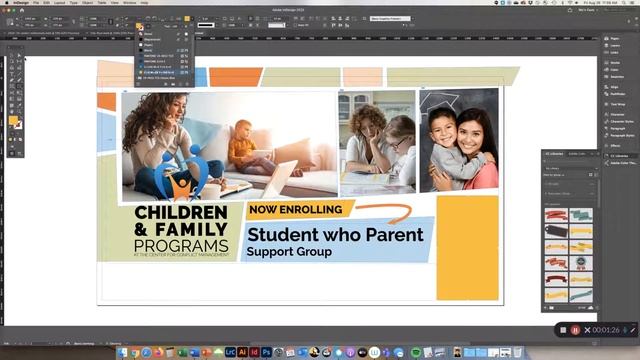Collapse the CC Libraries panel button
The image size is (640, 360).
tap(619, 156)
